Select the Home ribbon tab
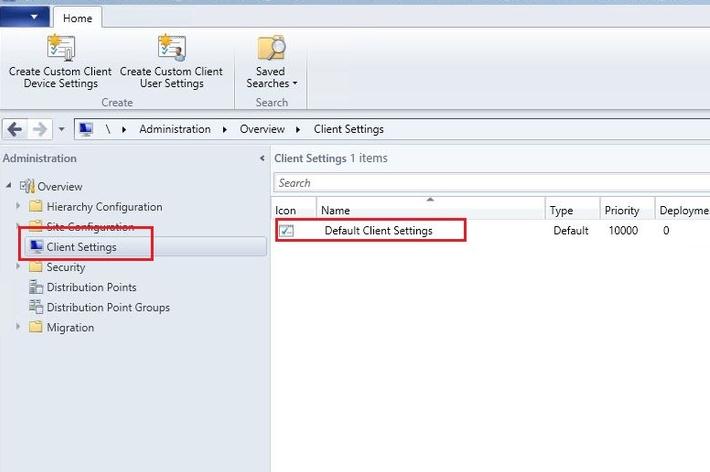 pyautogui.click(x=77, y=18)
